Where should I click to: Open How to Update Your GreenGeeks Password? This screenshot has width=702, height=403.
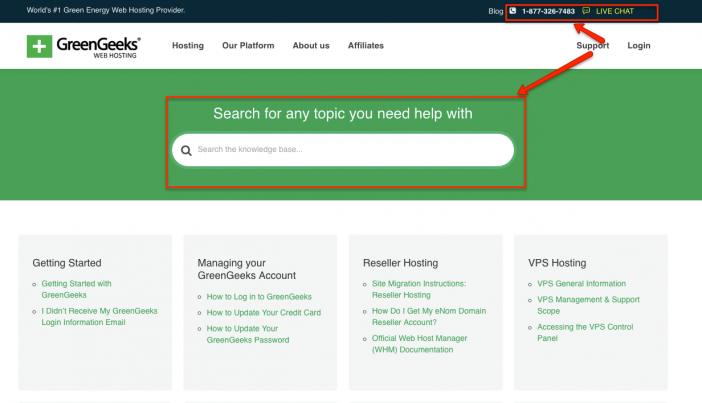tap(248, 334)
